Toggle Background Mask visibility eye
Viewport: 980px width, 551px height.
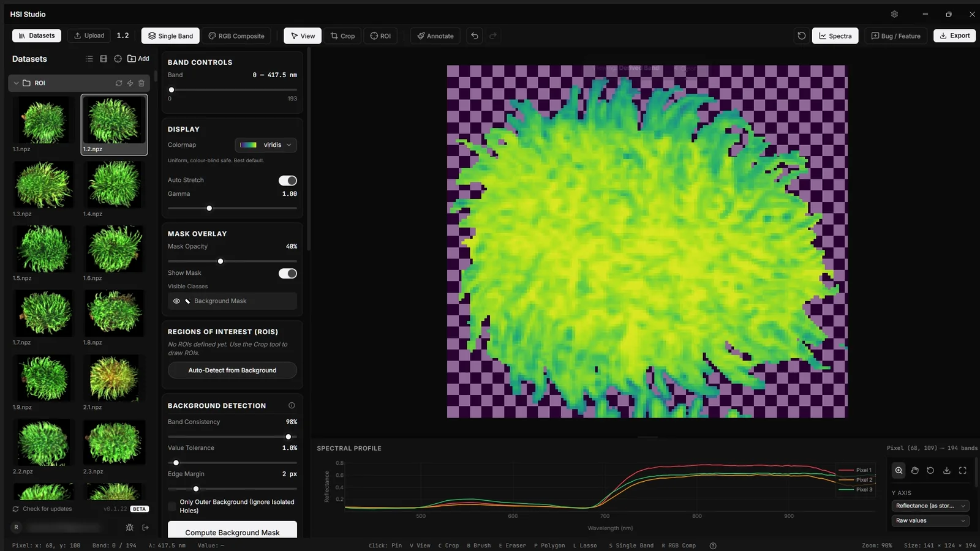pos(176,301)
